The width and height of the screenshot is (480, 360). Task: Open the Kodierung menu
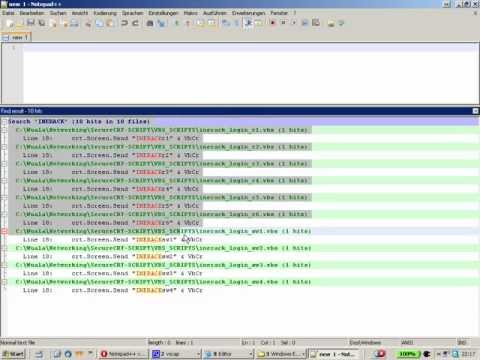coord(105,13)
